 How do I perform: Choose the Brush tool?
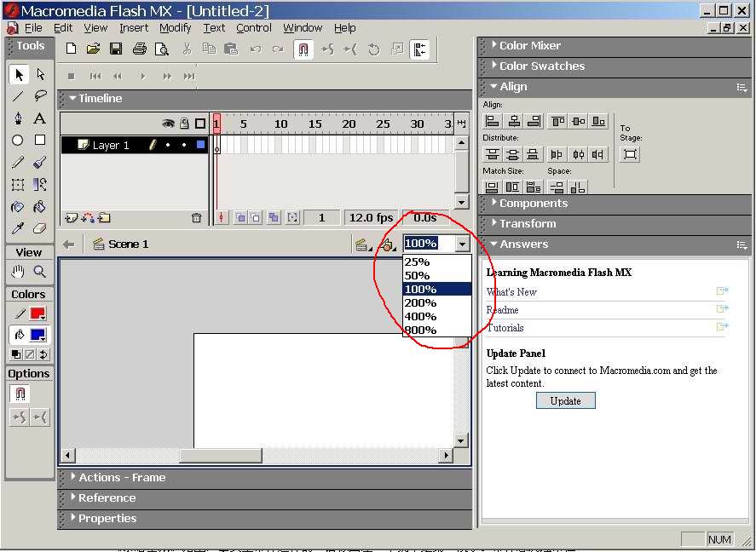41,163
